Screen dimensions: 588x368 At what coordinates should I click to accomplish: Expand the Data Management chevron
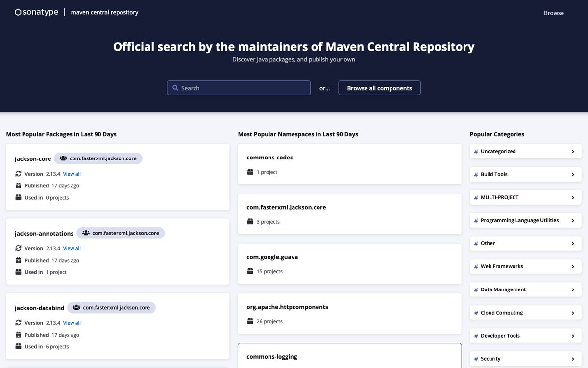[x=573, y=290]
